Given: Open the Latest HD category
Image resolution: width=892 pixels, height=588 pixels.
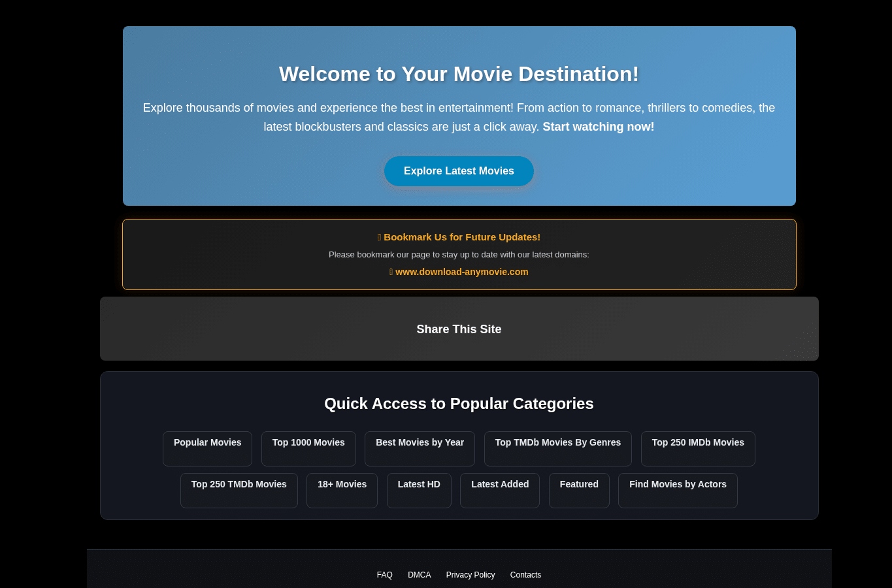Looking at the screenshot, I should click(x=419, y=491).
